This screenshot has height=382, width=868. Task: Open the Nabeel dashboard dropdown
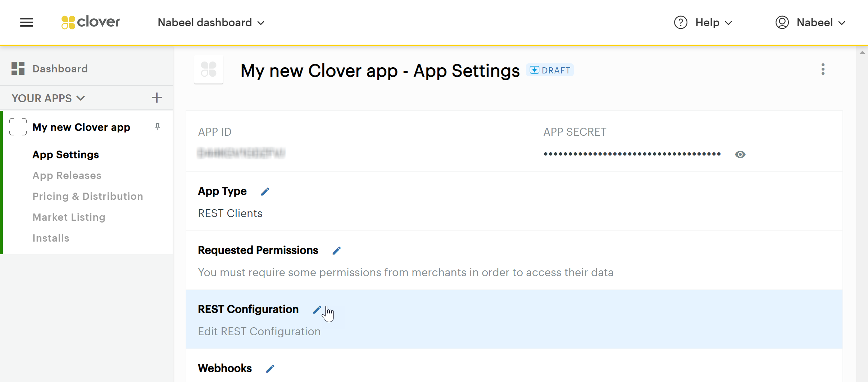tap(211, 23)
